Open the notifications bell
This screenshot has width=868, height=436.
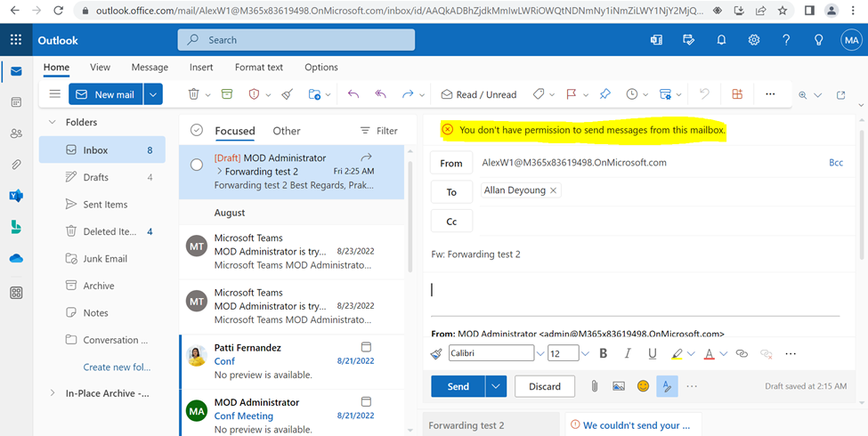[x=721, y=40]
